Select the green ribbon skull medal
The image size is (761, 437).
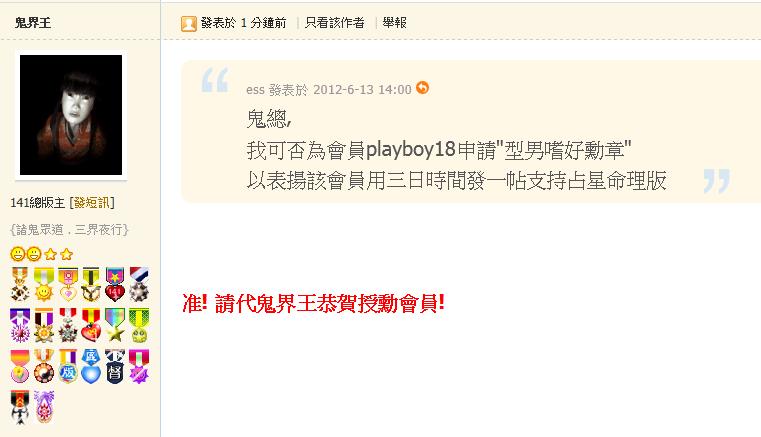tap(139, 325)
